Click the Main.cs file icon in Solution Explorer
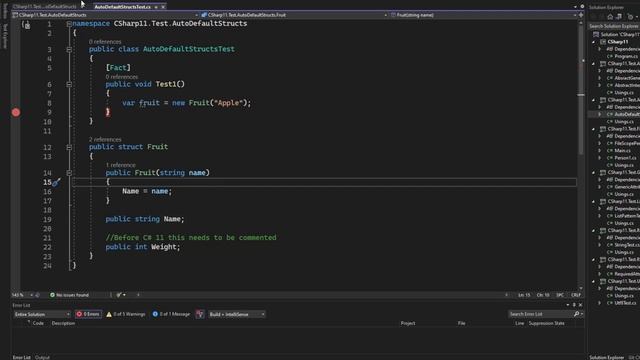This screenshot has height=360, width=640. pos(610,151)
